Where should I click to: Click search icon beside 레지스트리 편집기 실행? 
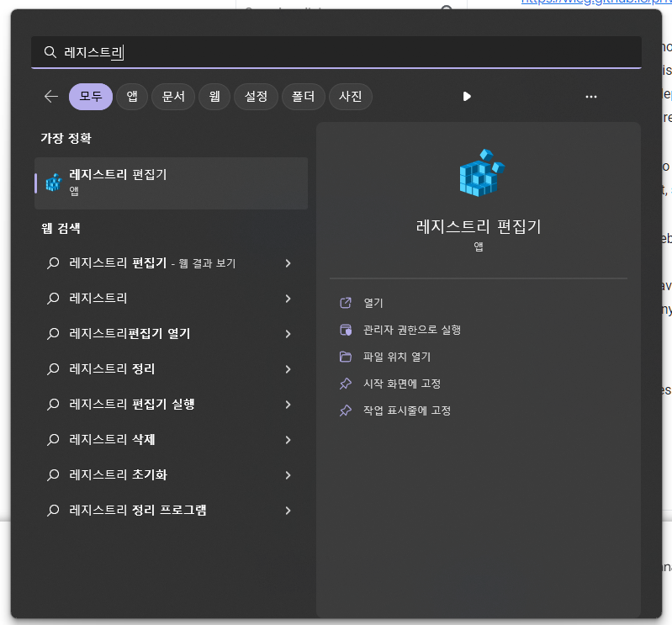point(53,405)
